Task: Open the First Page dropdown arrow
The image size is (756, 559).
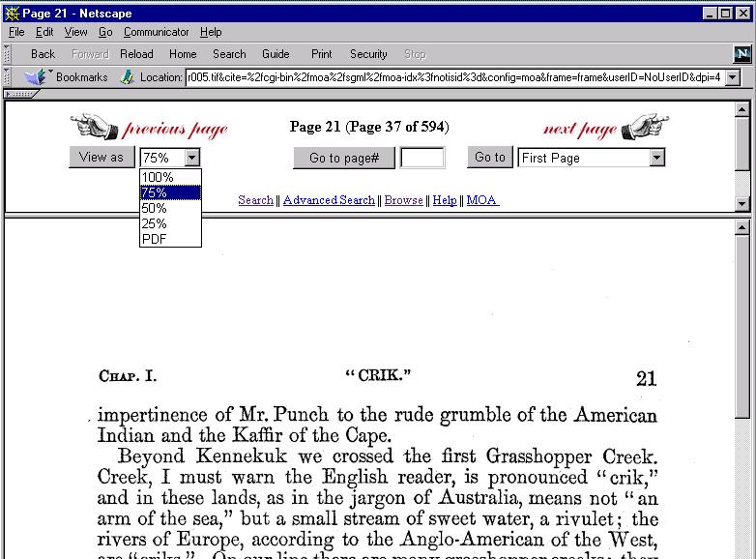Action: click(657, 158)
